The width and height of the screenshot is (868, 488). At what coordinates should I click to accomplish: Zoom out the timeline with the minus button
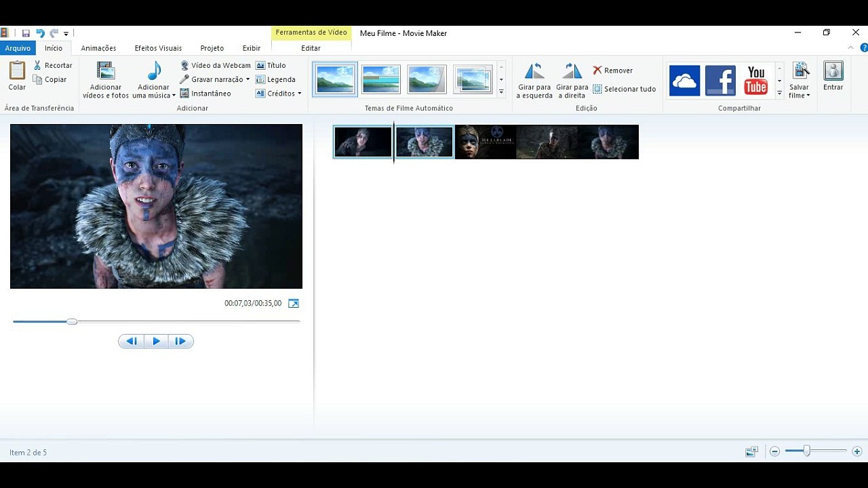pos(774,451)
